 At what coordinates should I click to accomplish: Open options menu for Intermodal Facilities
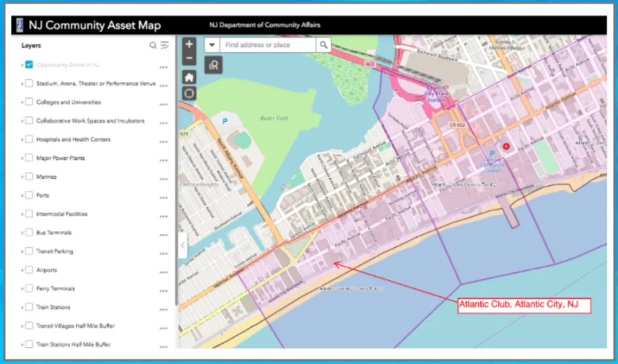pos(163,217)
